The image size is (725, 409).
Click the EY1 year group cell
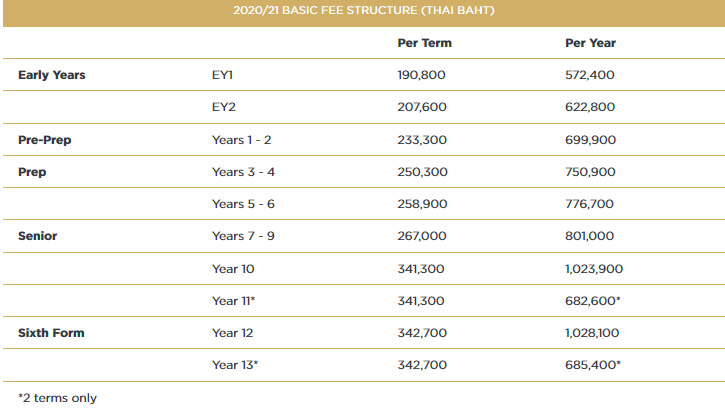222,75
